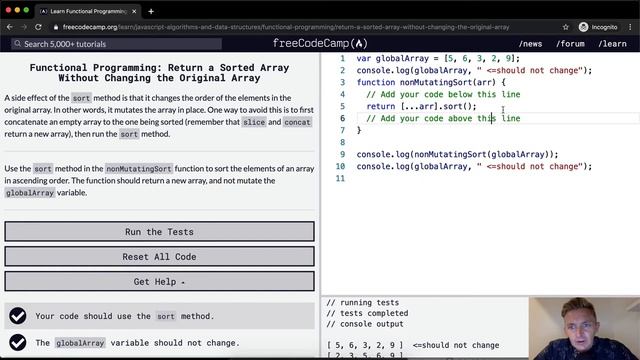The image size is (640, 360).
Task: Click the challenge title heading
Action: (159, 73)
